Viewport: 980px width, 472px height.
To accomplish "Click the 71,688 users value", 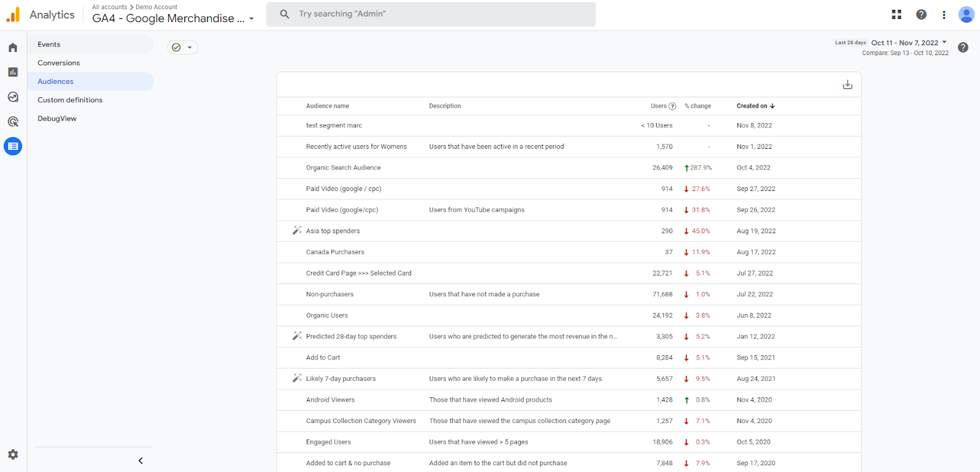I will click(662, 294).
